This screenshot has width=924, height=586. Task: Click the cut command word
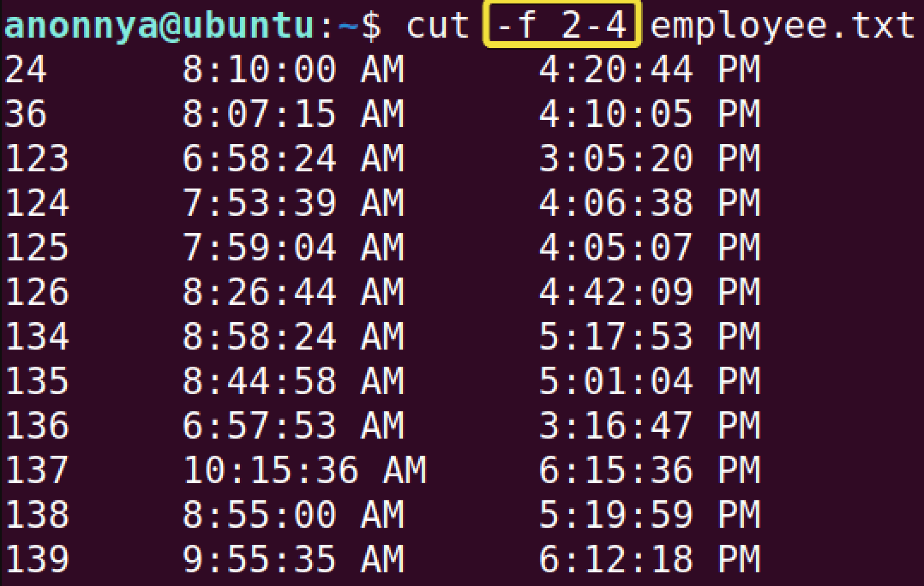pyautogui.click(x=438, y=25)
